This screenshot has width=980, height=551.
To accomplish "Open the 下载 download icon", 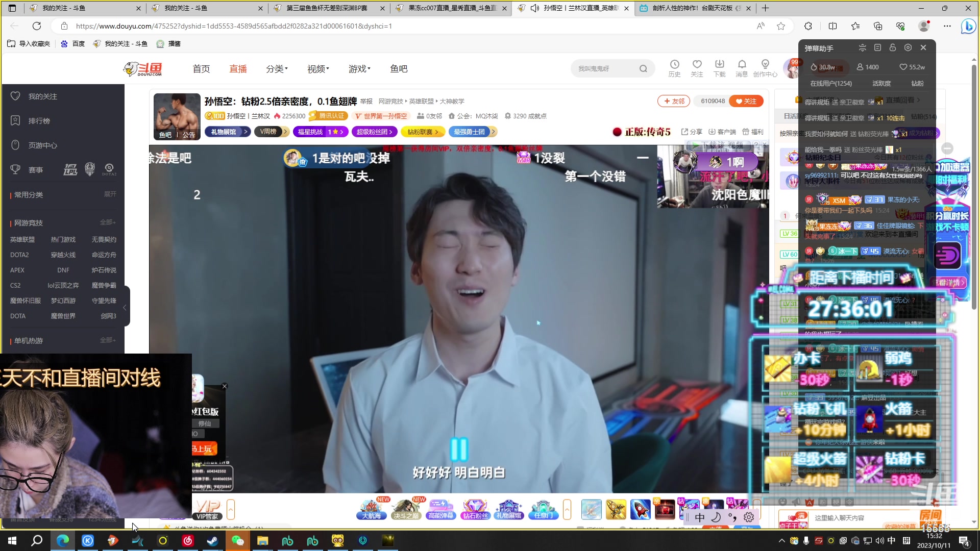I will tap(719, 68).
